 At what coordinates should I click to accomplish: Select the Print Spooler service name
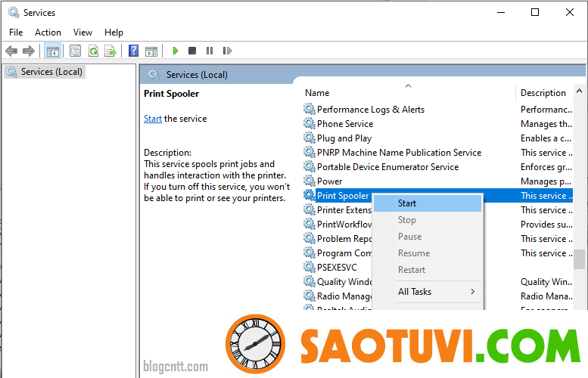click(343, 196)
